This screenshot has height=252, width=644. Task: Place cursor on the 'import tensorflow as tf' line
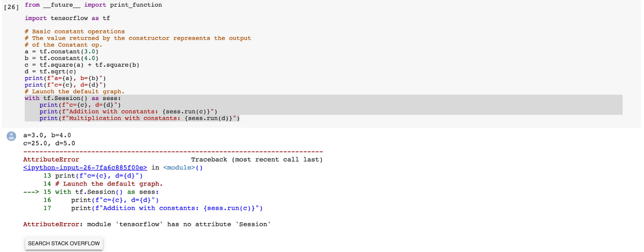click(67, 18)
